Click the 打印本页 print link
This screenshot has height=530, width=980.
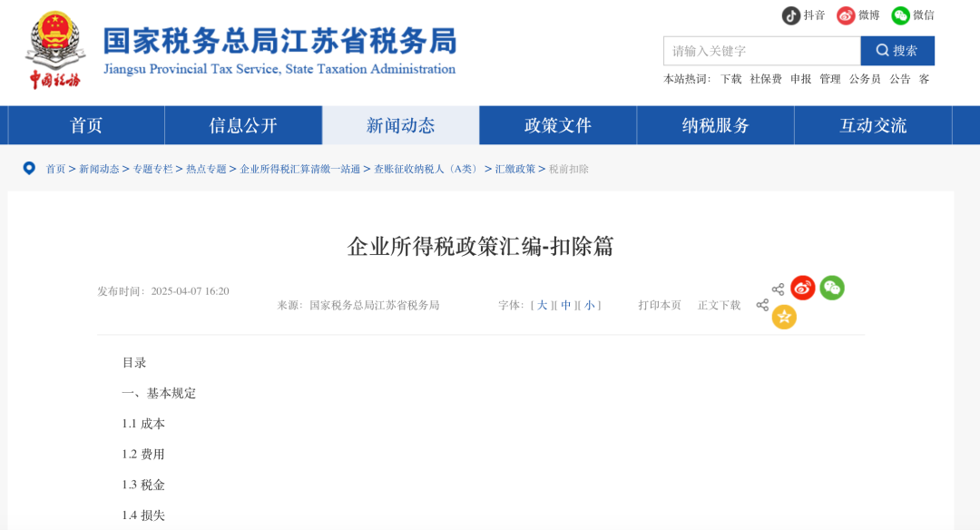pos(660,305)
